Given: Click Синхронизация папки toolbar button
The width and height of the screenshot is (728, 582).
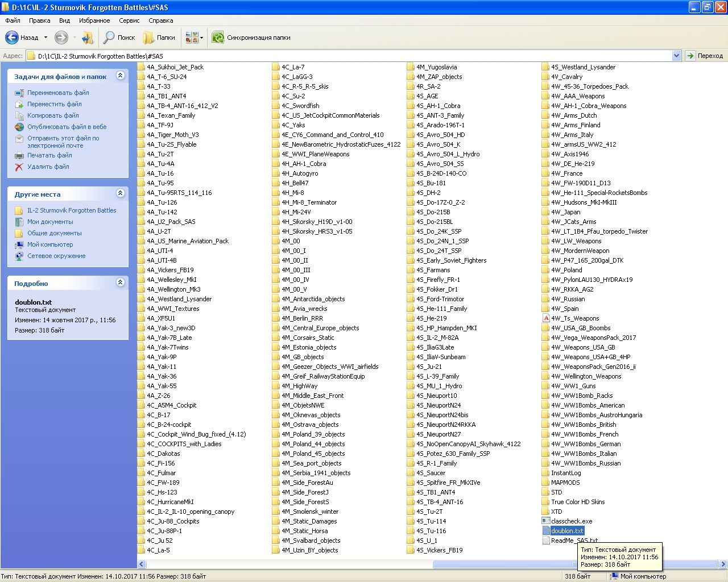Looking at the screenshot, I should [x=251, y=38].
